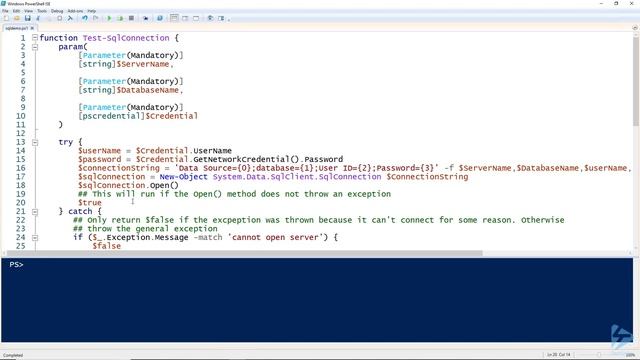The width and height of the screenshot is (640, 360).
Task: Click the Open script folder icon
Action: point(17,18)
